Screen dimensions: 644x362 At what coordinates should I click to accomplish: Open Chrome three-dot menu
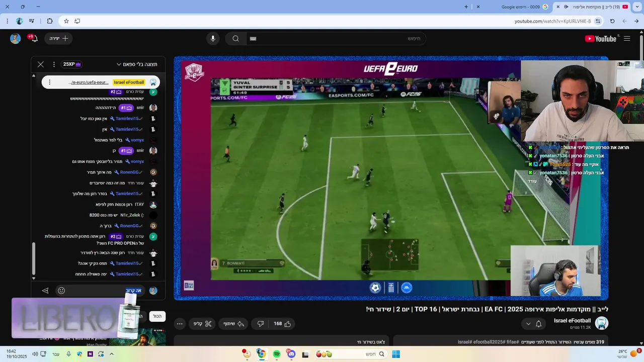[x=7, y=21]
